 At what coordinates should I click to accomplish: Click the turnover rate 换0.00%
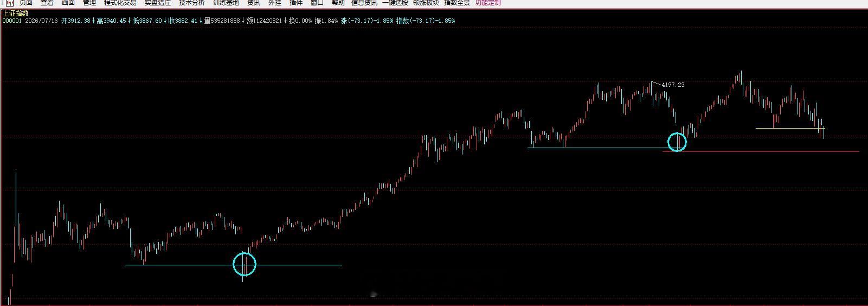tap(300, 21)
